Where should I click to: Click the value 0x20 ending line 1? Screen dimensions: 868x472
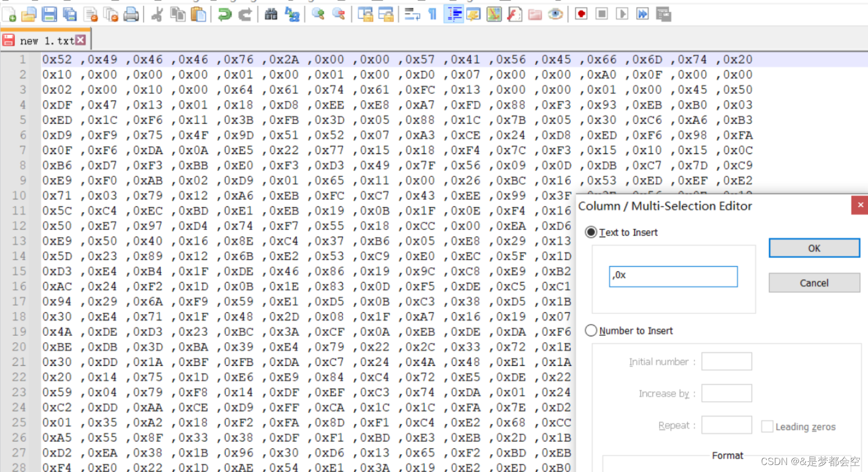(738, 60)
